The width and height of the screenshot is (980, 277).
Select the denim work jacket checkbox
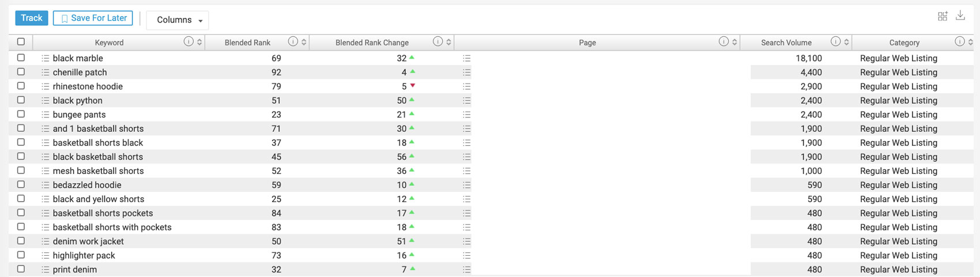coord(21,241)
